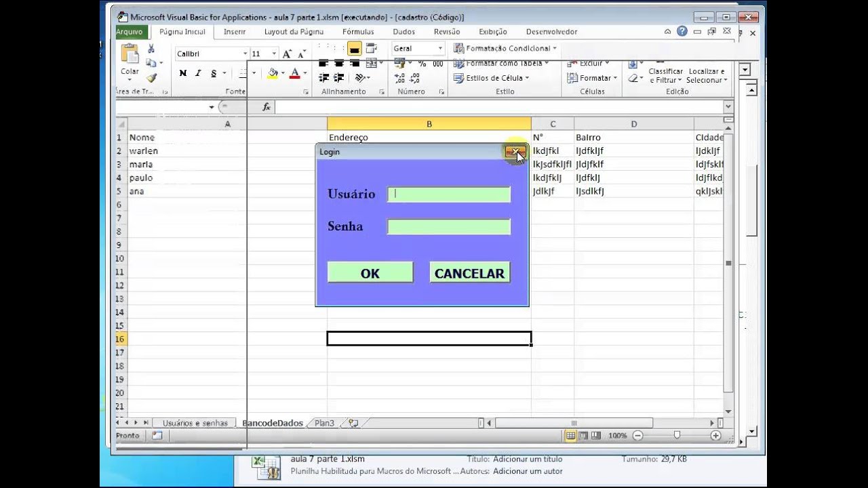Click the zoom slider handle in status bar
The width and height of the screenshot is (868, 488).
(x=677, y=435)
